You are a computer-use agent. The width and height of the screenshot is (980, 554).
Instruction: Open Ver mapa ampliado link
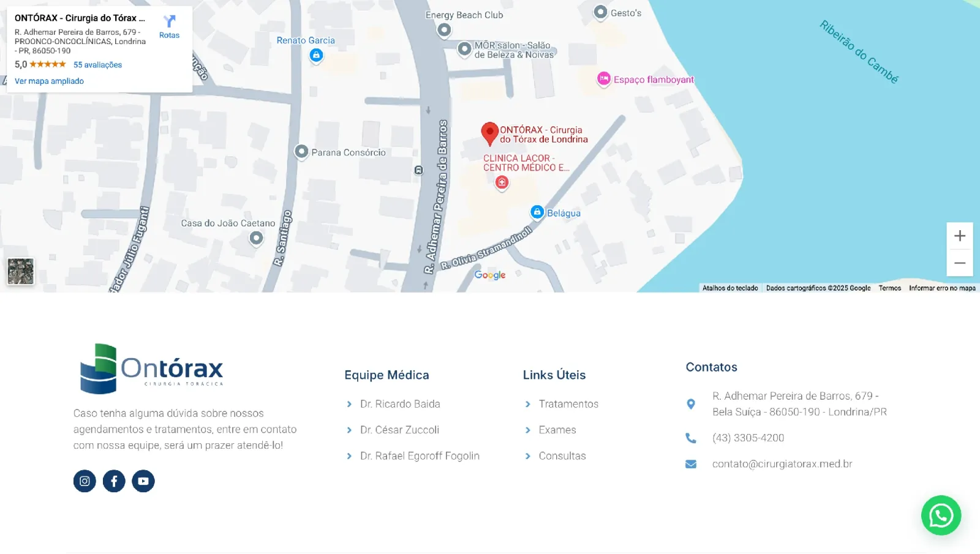tap(49, 81)
